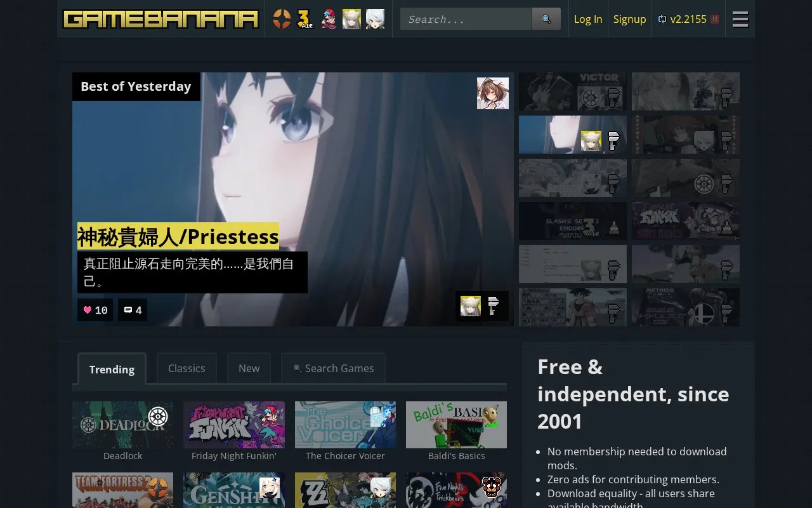Click the Signup link
The width and height of the screenshot is (812, 508).
coord(629,19)
